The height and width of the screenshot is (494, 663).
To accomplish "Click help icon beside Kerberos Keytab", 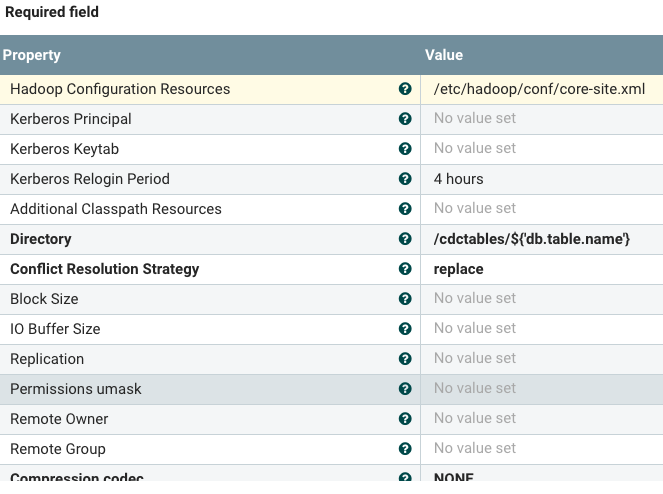I will (x=405, y=149).
